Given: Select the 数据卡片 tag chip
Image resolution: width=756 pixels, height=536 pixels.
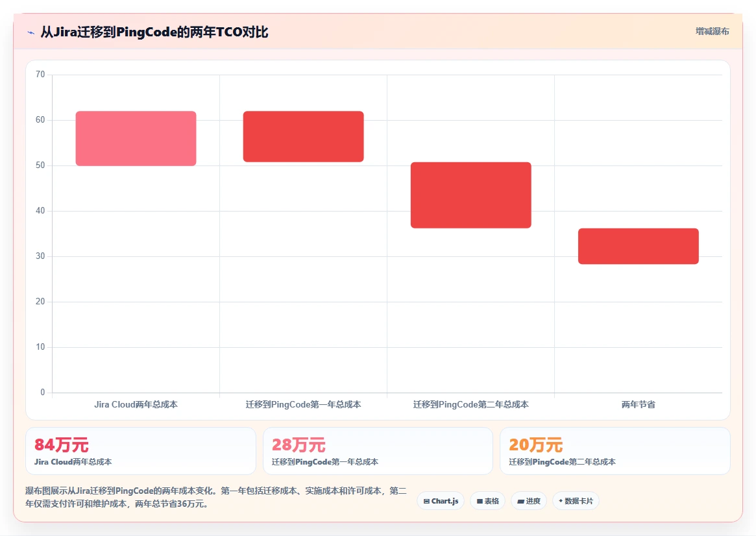Looking at the screenshot, I should 576,501.
